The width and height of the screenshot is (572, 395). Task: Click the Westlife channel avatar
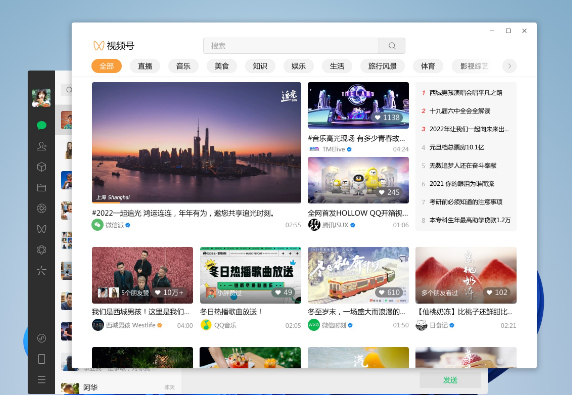(x=98, y=325)
